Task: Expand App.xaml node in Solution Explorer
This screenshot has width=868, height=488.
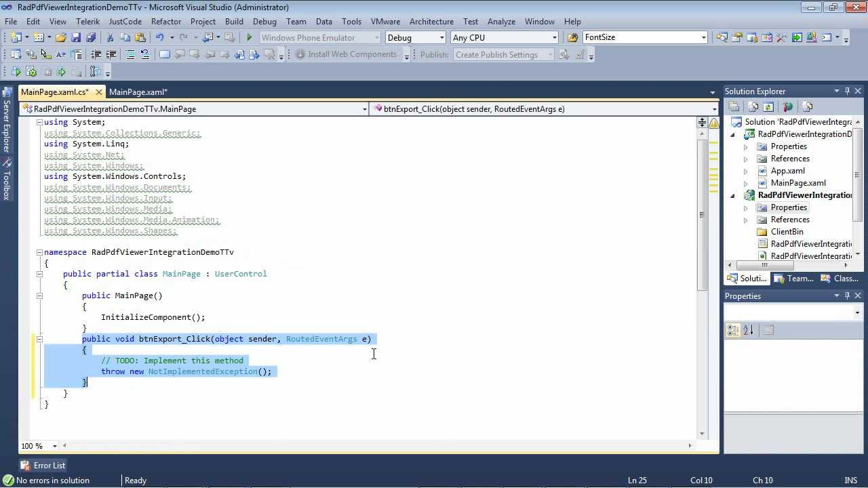Action: (746, 171)
